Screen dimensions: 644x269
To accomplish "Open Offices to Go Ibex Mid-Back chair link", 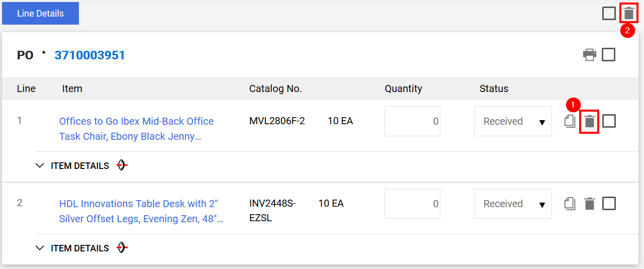I will coord(136,129).
